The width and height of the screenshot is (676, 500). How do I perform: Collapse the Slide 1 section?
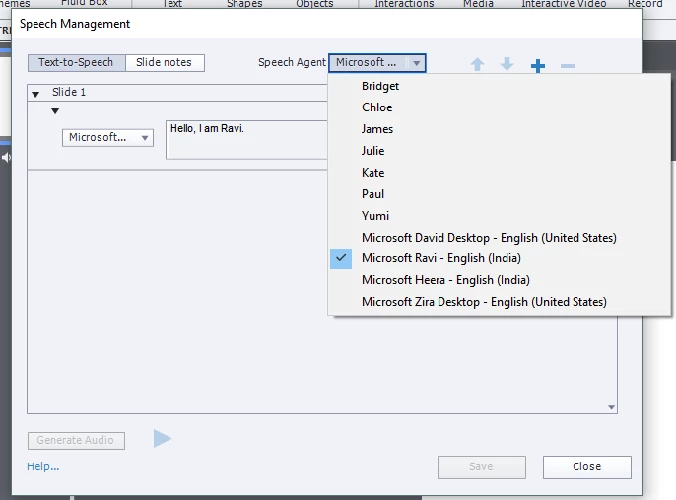[x=36, y=94]
